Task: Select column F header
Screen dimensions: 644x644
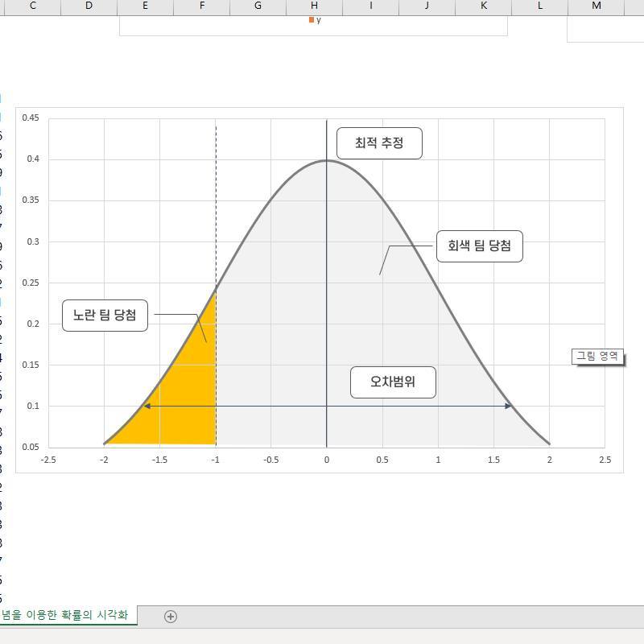Action: [202, 7]
